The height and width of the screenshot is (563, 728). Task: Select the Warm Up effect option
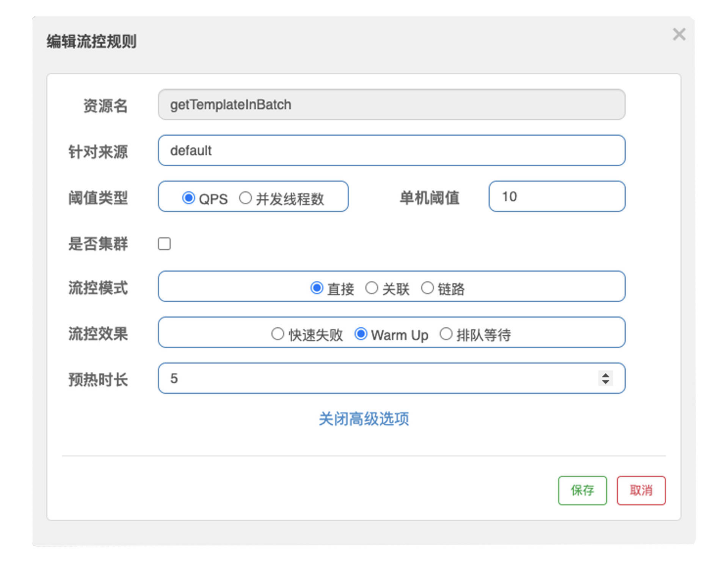click(360, 334)
